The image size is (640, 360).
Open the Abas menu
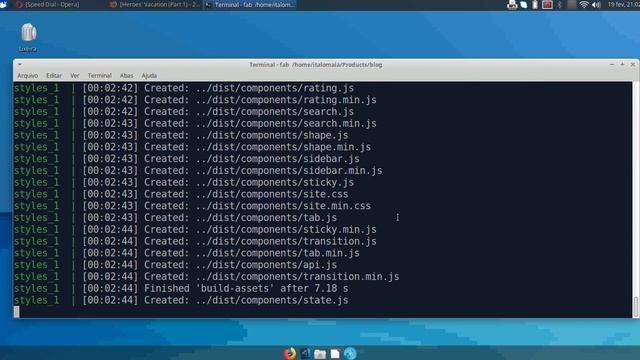[126, 76]
